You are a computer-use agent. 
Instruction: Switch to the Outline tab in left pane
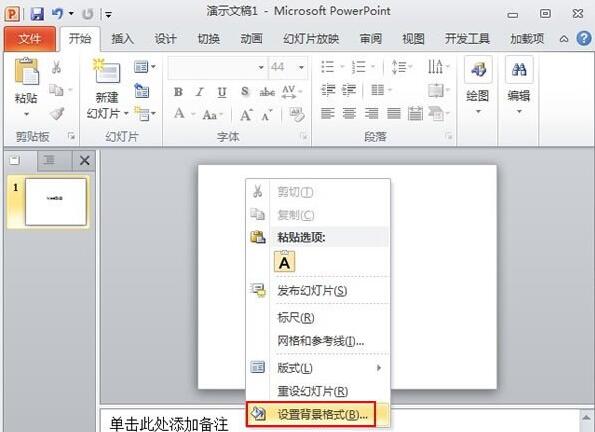click(x=49, y=160)
